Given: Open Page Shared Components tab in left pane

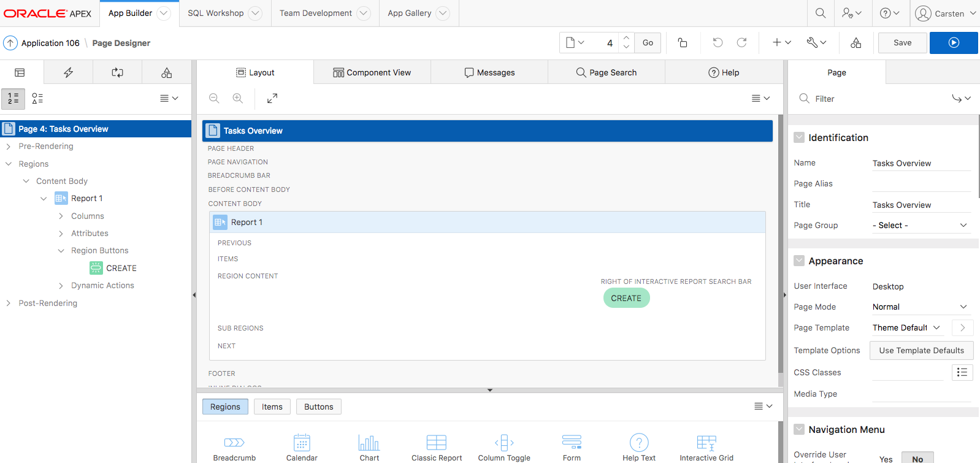Looking at the screenshot, I should coord(167,72).
